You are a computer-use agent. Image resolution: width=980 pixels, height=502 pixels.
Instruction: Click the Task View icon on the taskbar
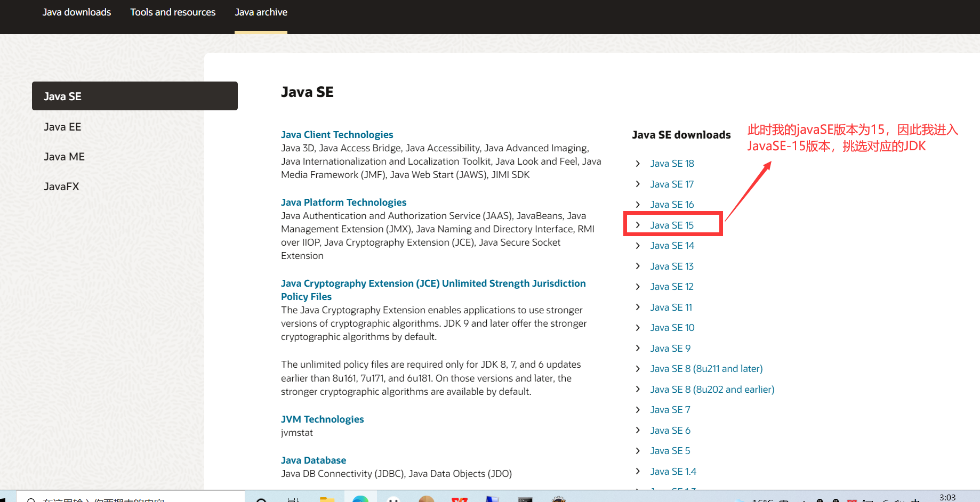(293, 499)
